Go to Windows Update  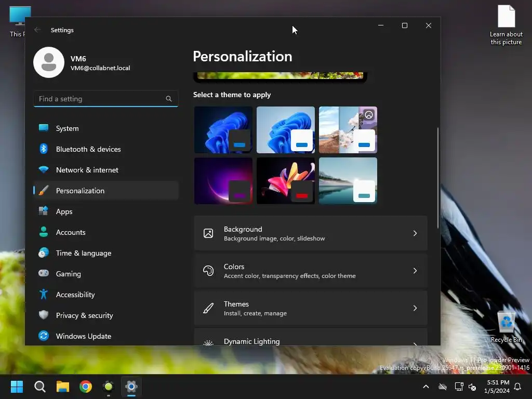(x=106, y=336)
